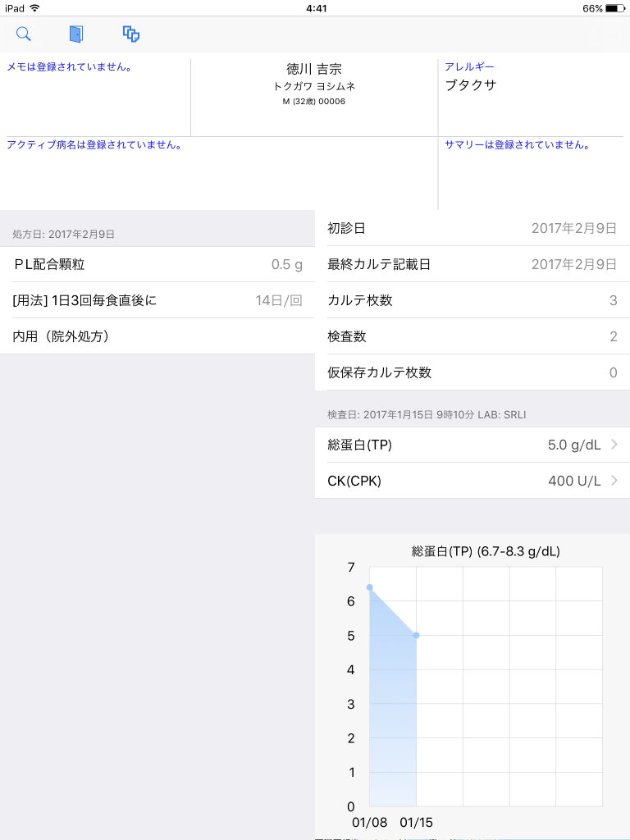Tap the memo not registered text
The height and width of the screenshot is (840, 630).
coord(71,66)
